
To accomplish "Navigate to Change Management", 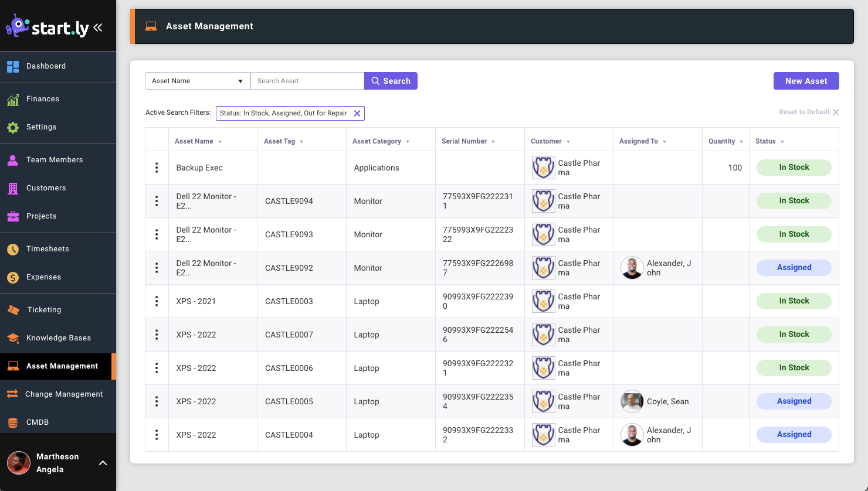I will pyautogui.click(x=65, y=394).
